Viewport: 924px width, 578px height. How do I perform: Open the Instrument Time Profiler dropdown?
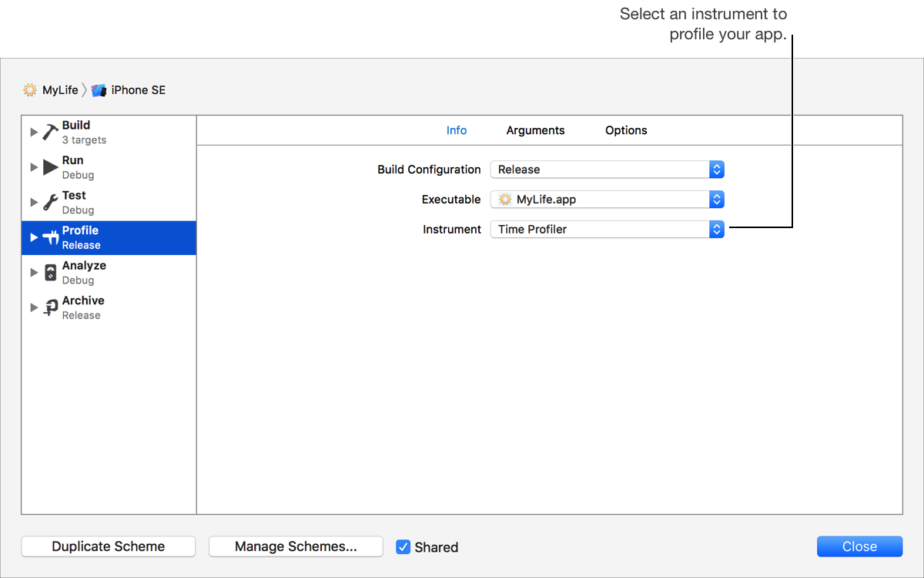click(607, 229)
